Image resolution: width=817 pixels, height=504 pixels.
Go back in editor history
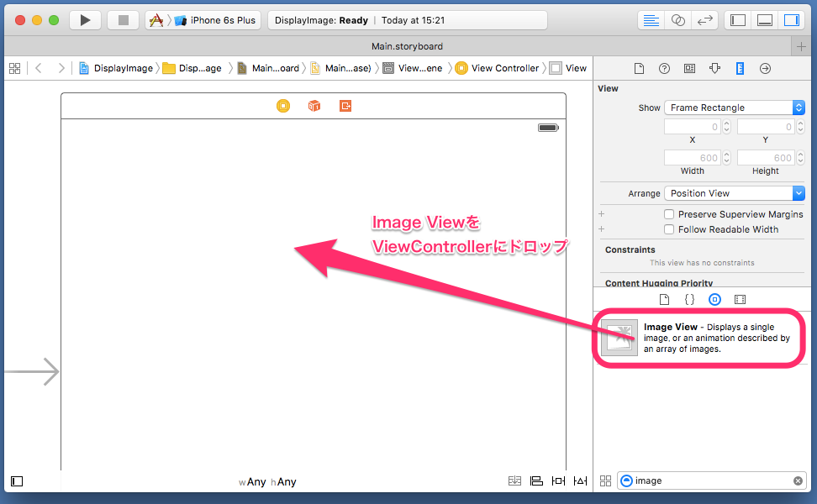39,68
